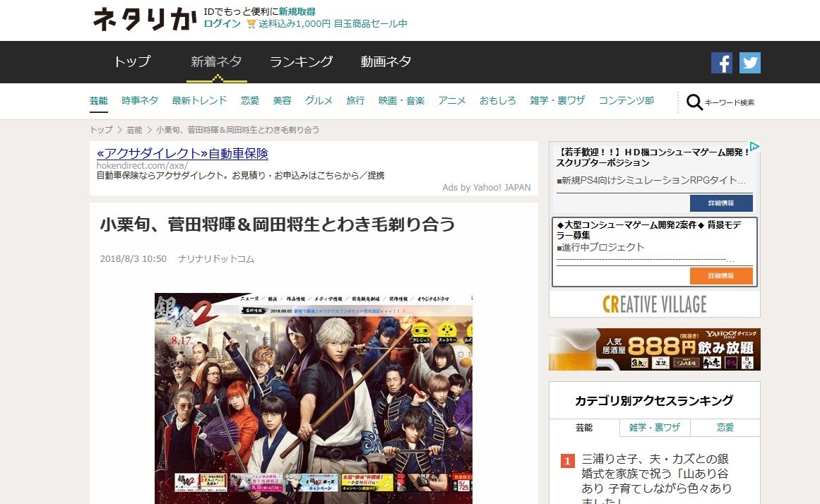The height and width of the screenshot is (504, 820).
Task: Click the keyword search magnifier icon
Action: pos(694,102)
